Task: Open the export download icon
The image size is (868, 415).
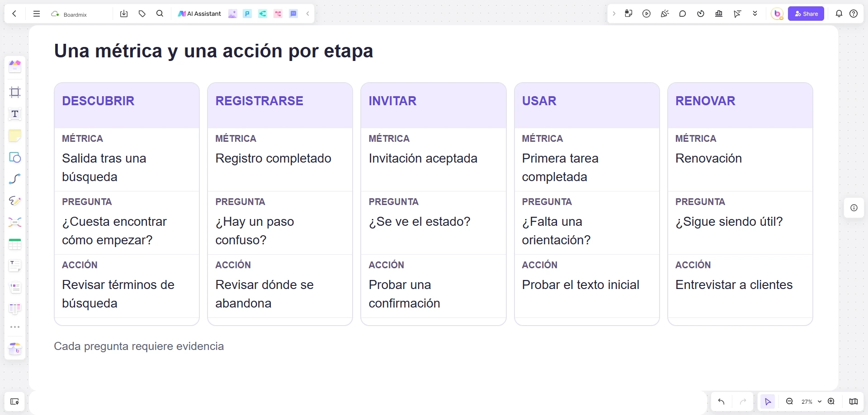Action: point(124,14)
